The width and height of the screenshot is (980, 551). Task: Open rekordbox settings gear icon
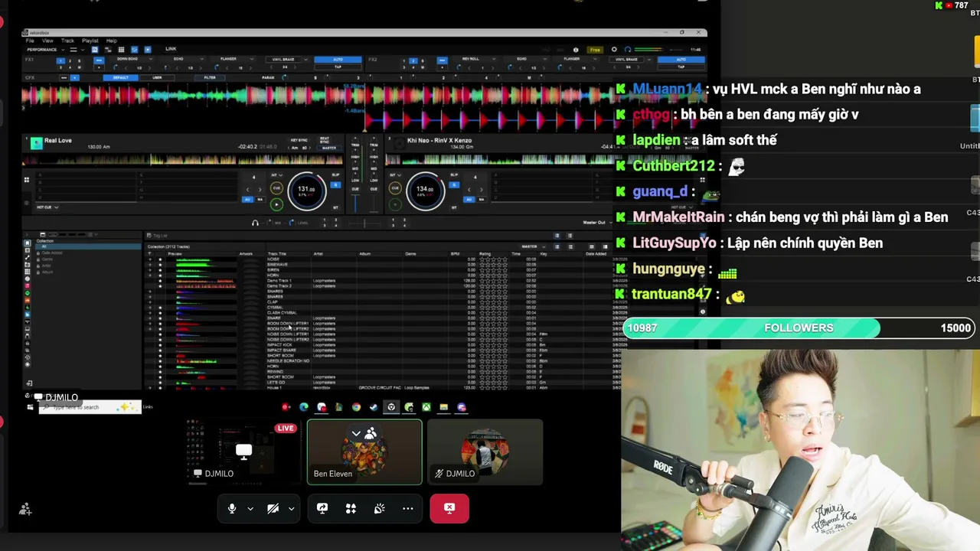coord(614,50)
